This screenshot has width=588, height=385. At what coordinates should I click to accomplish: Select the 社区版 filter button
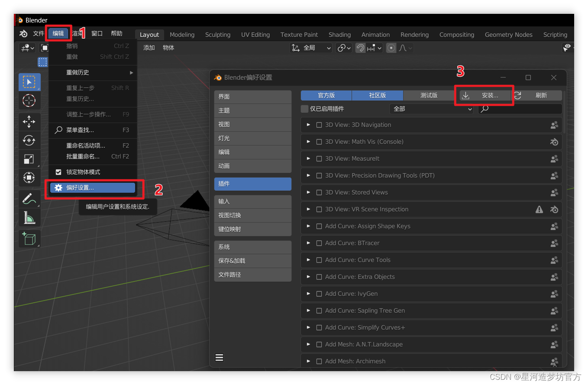(x=378, y=95)
